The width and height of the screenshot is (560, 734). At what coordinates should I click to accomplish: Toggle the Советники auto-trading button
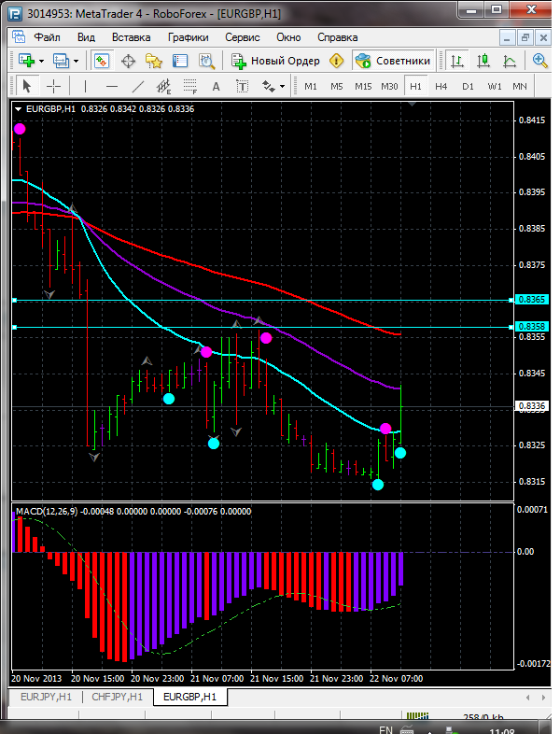tap(393, 61)
